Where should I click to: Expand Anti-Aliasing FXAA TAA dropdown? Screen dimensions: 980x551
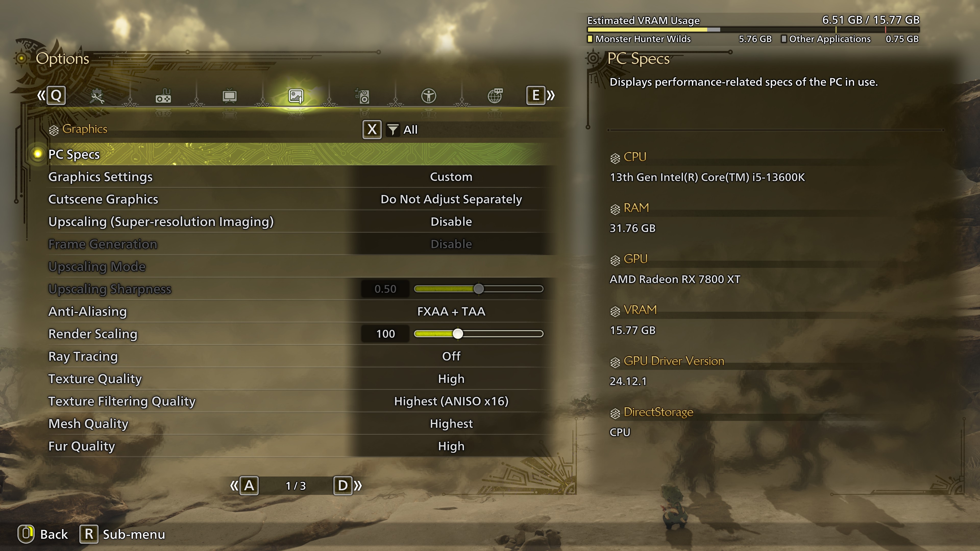pyautogui.click(x=450, y=311)
